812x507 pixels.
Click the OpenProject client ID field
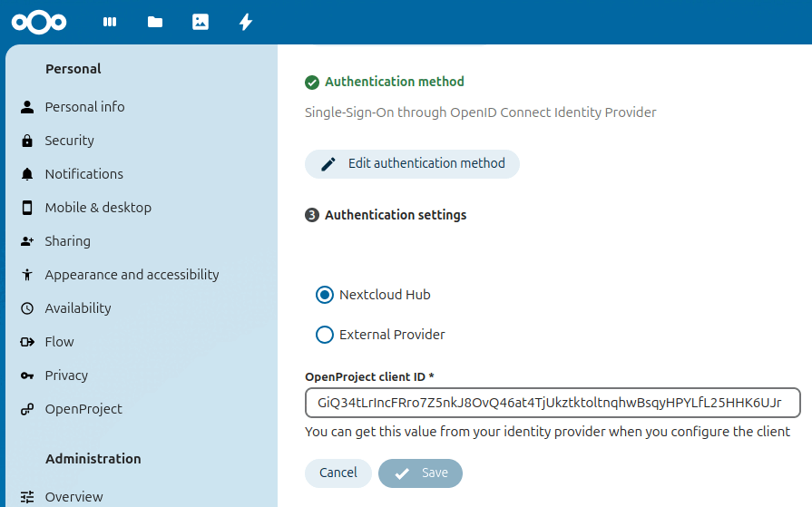(553, 403)
